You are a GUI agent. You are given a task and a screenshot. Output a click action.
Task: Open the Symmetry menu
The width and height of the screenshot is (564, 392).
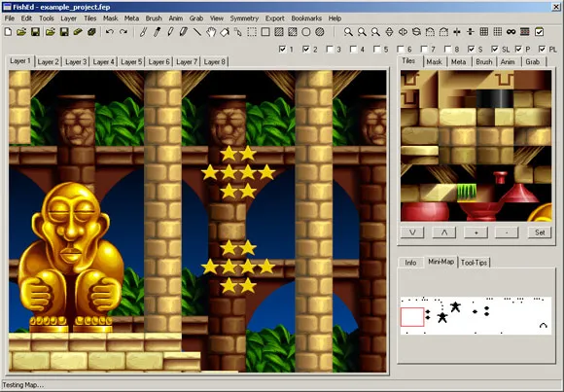244,18
